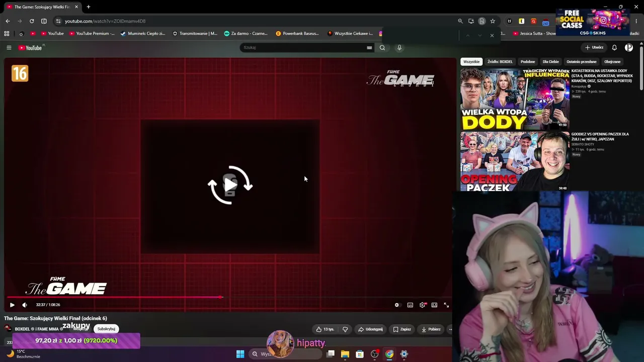This screenshot has height=362, width=644.
Task: Bookmark this page with the star icon
Action: (493, 21)
